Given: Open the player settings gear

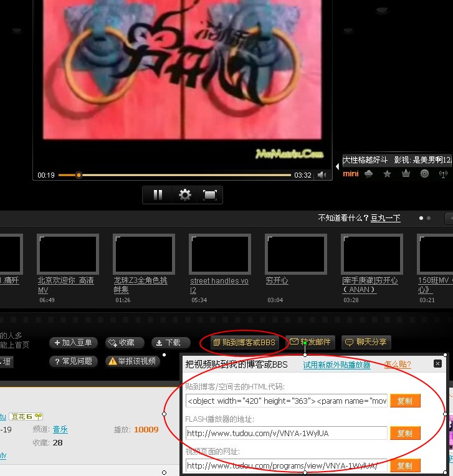Looking at the screenshot, I should (x=184, y=195).
